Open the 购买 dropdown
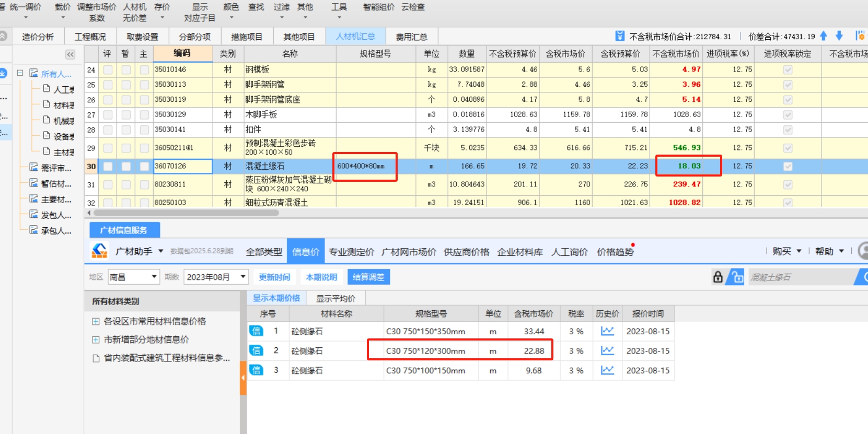This screenshot has width=868, height=434. (x=787, y=251)
